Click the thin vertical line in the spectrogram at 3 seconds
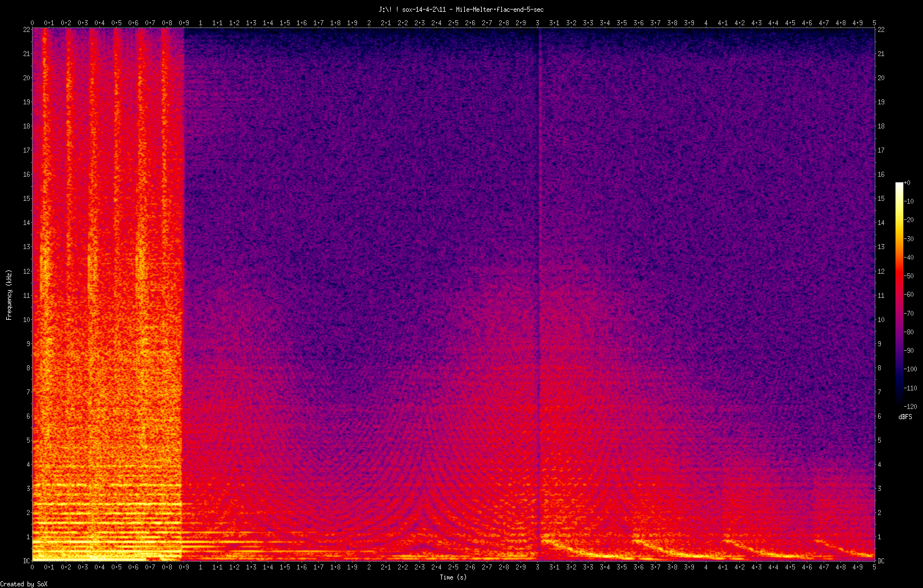Screen dimensions: 923x588 click(x=539, y=295)
